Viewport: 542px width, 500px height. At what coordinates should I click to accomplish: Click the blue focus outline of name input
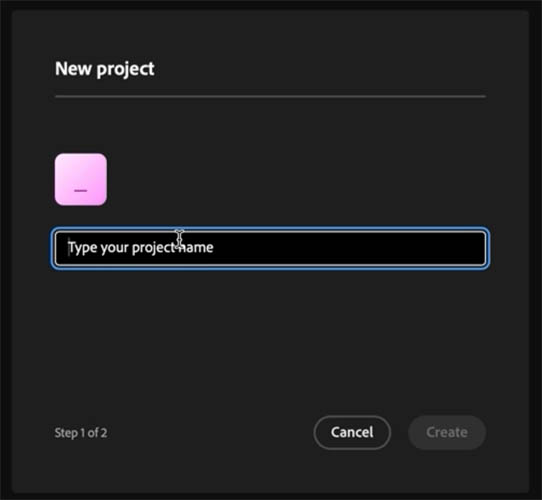[x=270, y=229]
